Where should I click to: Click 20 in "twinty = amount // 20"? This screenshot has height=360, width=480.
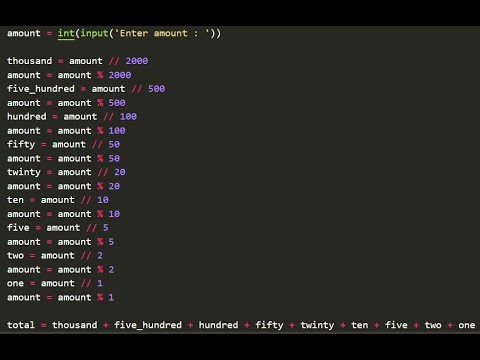[x=120, y=172]
